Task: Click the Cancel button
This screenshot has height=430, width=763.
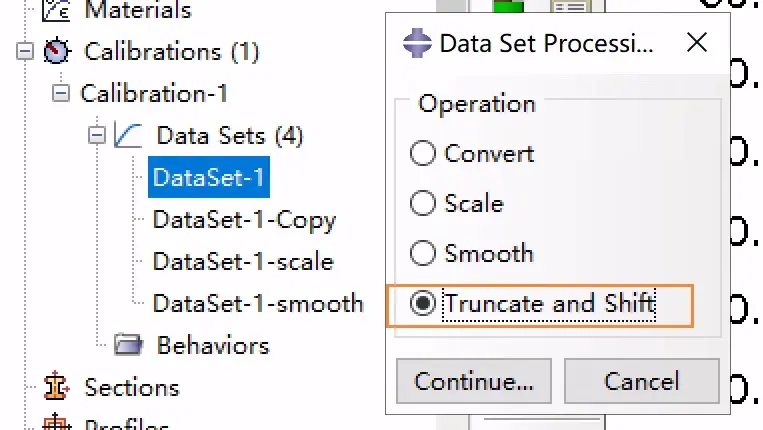Action: click(641, 381)
